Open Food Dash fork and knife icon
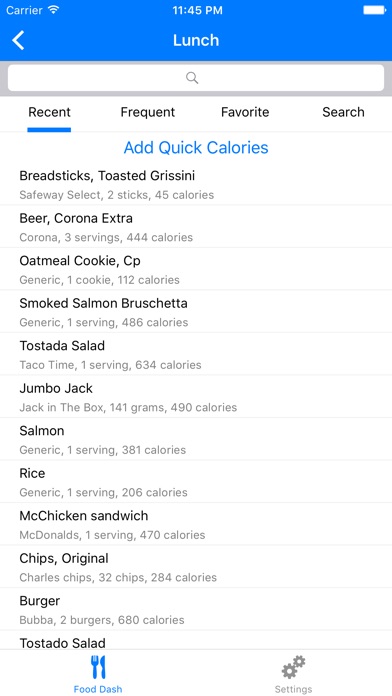Image resolution: width=392 pixels, height=696 pixels. (x=98, y=667)
